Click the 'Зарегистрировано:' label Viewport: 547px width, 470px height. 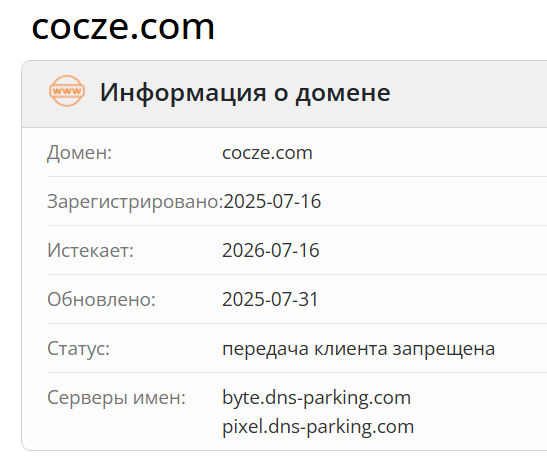(135, 202)
